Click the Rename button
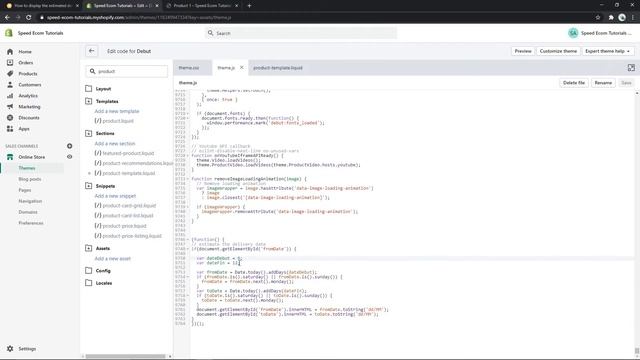Viewport: 640px width, 360px height. point(603,83)
